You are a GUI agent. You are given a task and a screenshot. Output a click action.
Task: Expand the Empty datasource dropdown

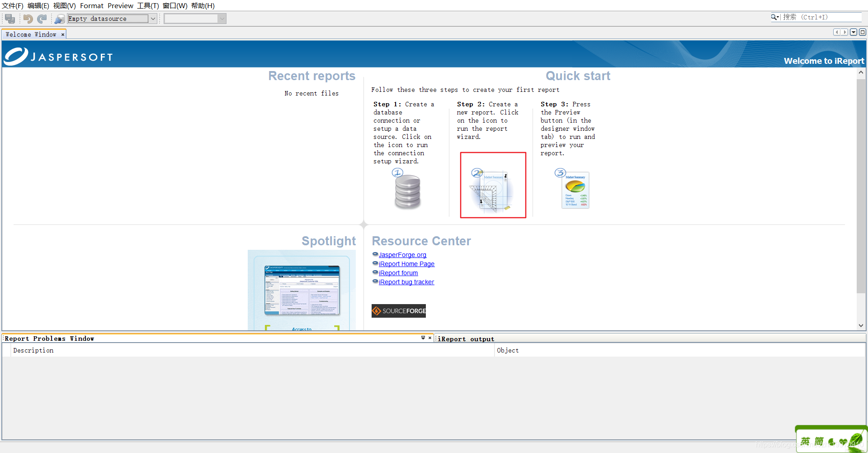point(153,19)
